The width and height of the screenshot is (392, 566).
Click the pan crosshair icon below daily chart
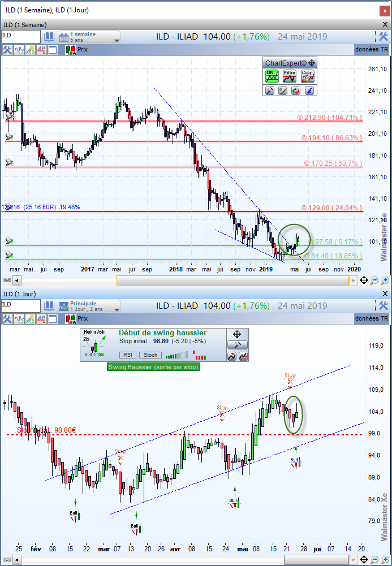[364, 560]
